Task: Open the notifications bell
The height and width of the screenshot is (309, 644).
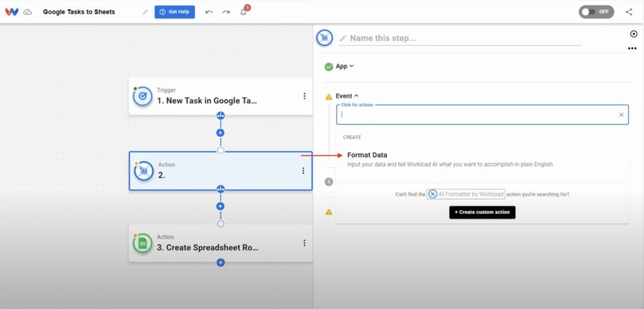Action: tap(243, 11)
